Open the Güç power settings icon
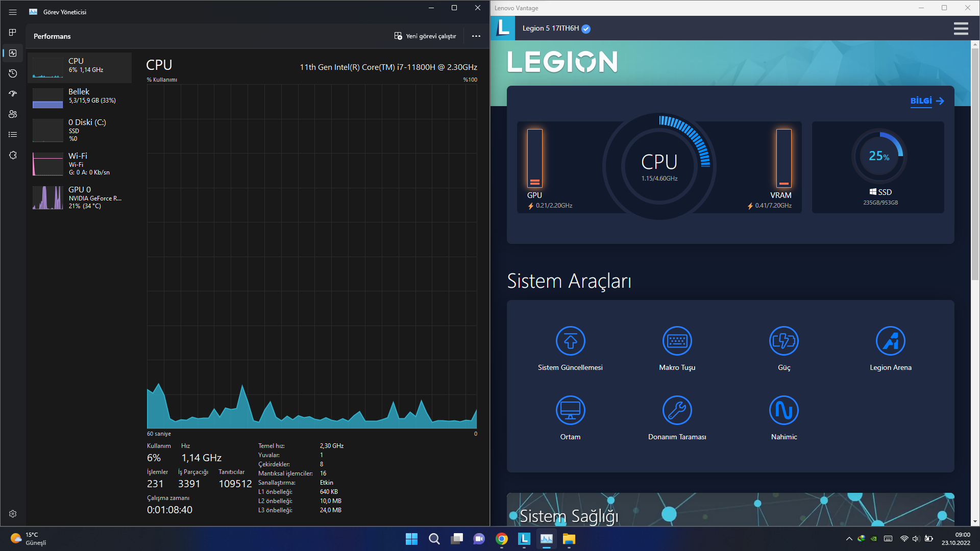This screenshot has width=980, height=551. [783, 341]
